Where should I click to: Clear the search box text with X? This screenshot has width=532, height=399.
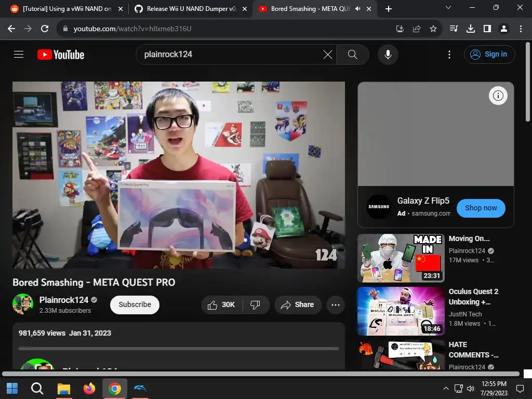pyautogui.click(x=327, y=54)
